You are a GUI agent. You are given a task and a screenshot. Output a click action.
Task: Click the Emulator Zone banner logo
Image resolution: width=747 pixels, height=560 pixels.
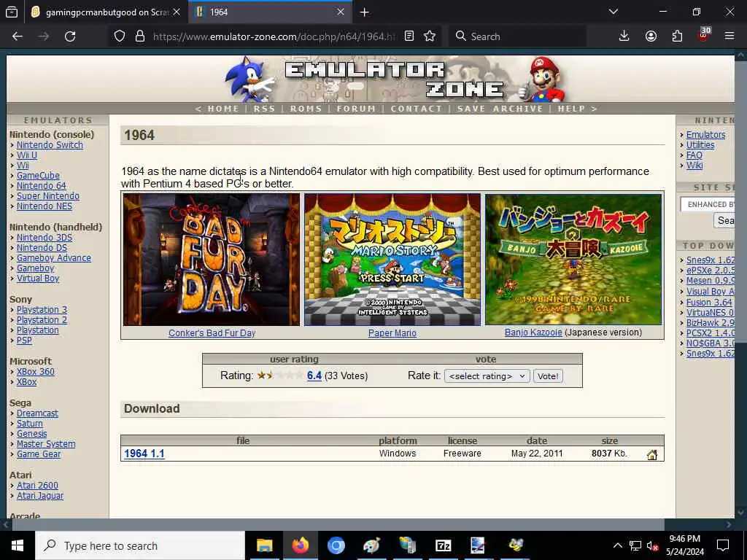(395, 79)
